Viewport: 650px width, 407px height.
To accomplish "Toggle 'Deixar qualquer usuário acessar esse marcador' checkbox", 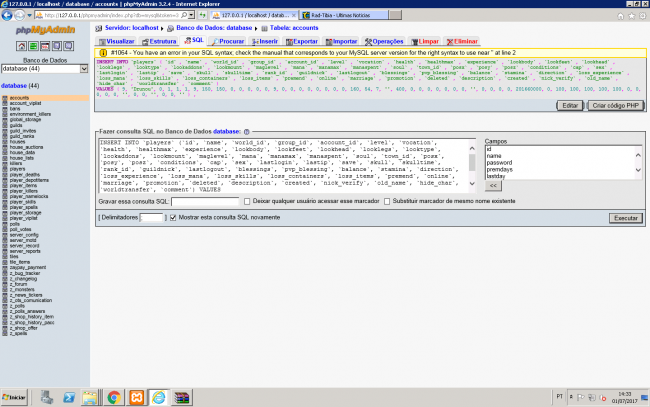I will coord(247,201).
